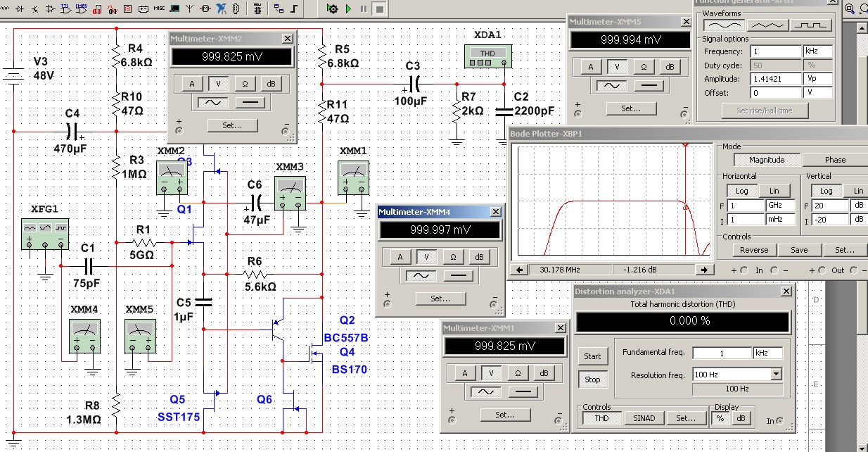Image resolution: width=868 pixels, height=452 pixels.
Task: Click SINAD in distortion analyzer controls
Action: point(644,418)
